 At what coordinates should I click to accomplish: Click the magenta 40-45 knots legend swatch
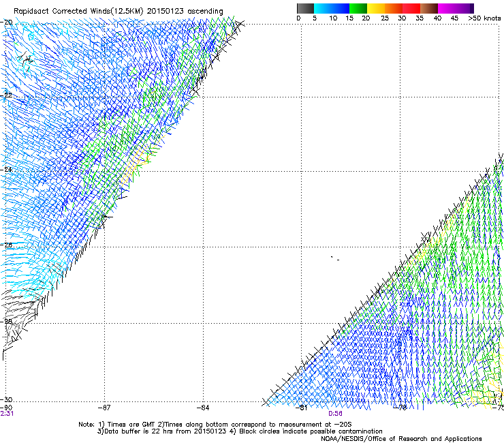click(447, 8)
